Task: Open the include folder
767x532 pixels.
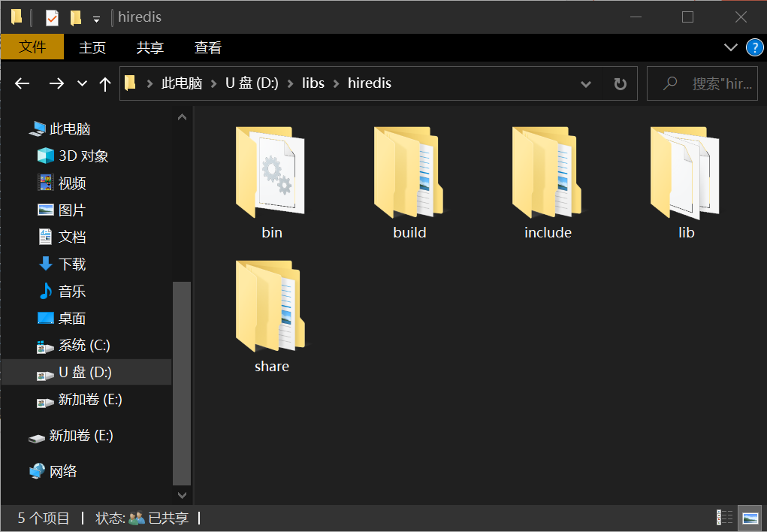Action: click(548, 180)
